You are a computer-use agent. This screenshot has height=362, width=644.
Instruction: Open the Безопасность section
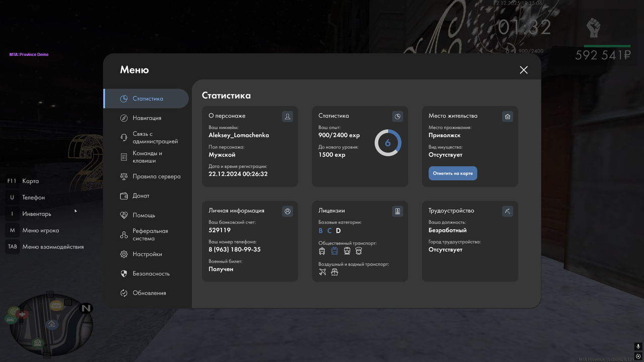click(x=146, y=274)
